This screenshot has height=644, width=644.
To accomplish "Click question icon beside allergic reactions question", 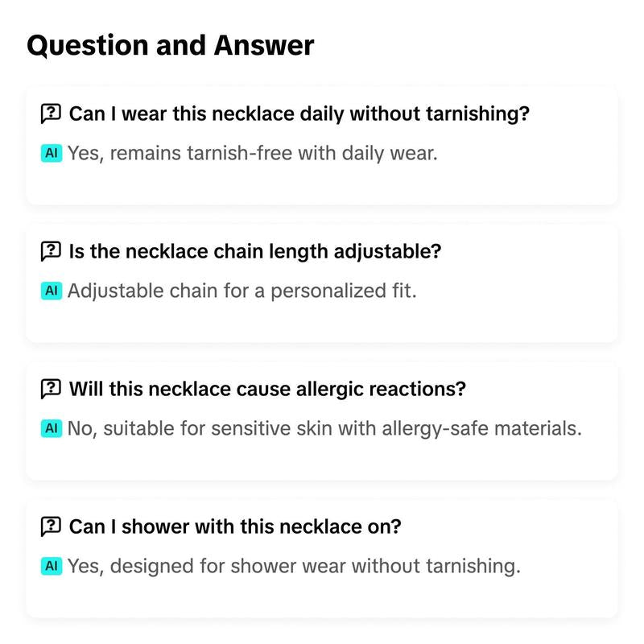I will [51, 389].
